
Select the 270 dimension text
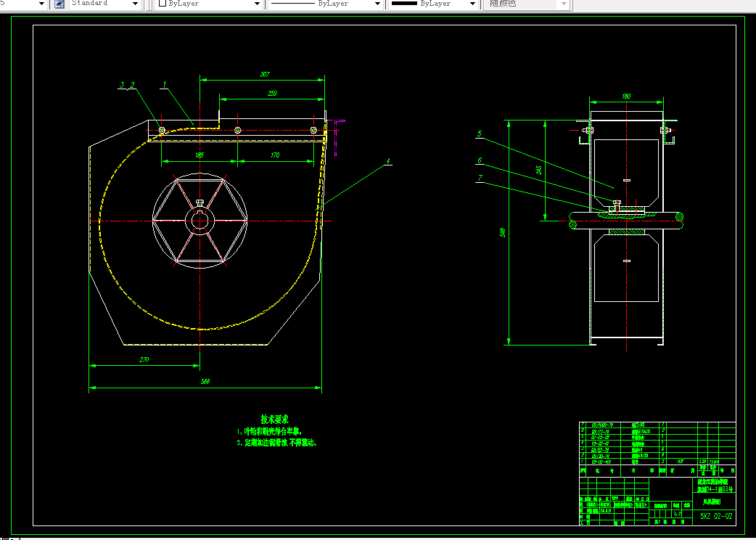tap(144, 360)
